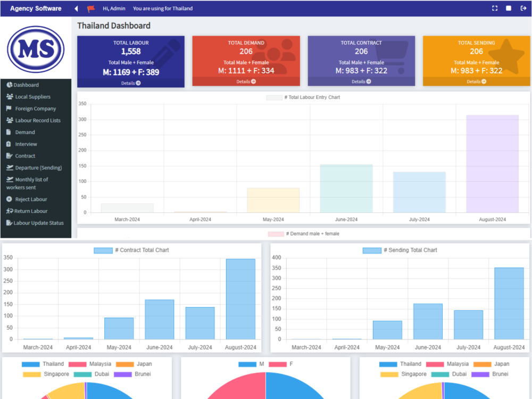Open Labour Record Lists

[x=38, y=120]
